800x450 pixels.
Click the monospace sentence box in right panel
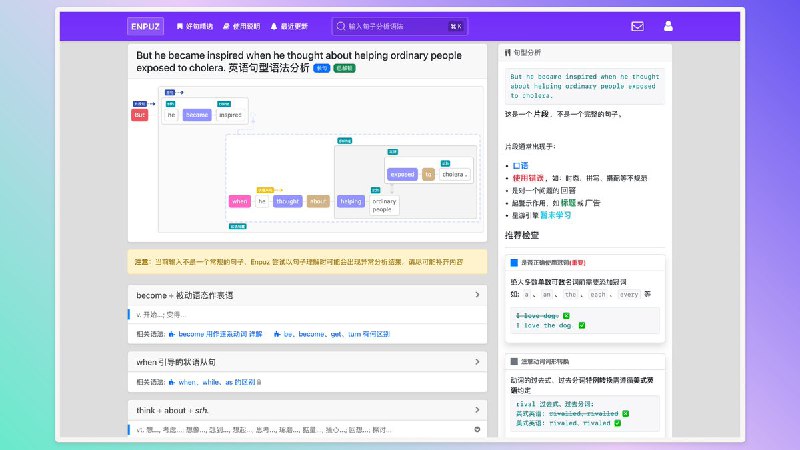585,86
